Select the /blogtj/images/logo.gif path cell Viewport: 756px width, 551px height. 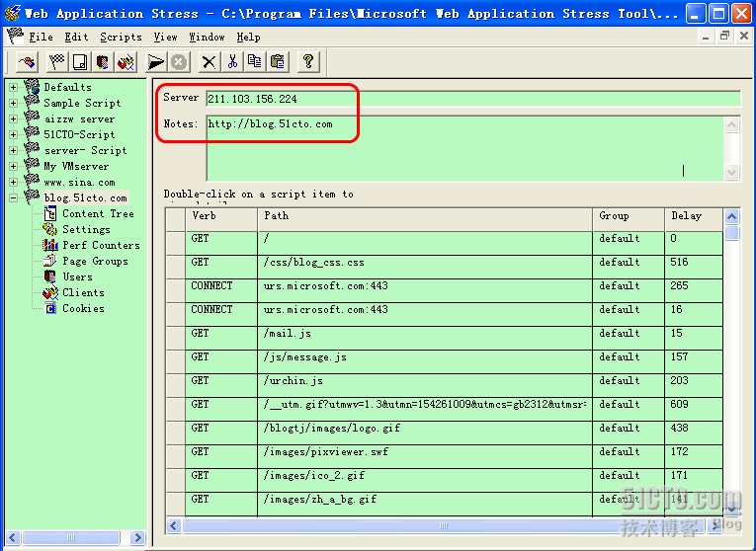(425, 433)
